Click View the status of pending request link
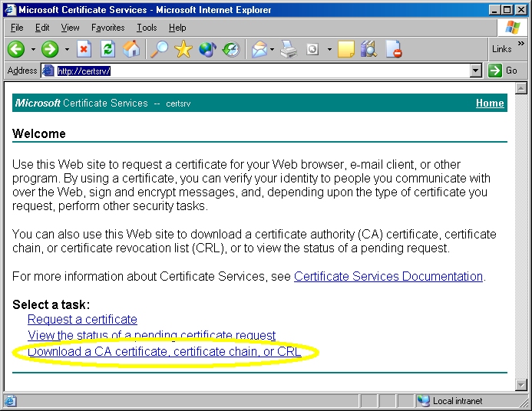Image resolution: width=532 pixels, height=411 pixels. (x=152, y=335)
